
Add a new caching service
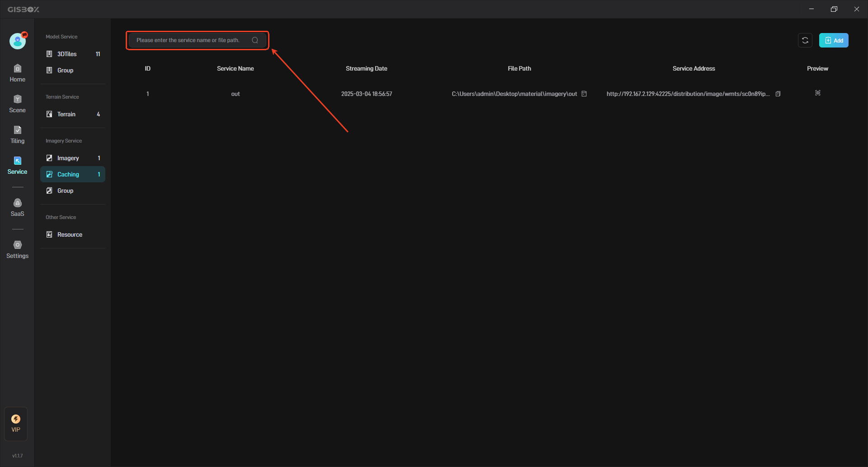click(x=834, y=40)
